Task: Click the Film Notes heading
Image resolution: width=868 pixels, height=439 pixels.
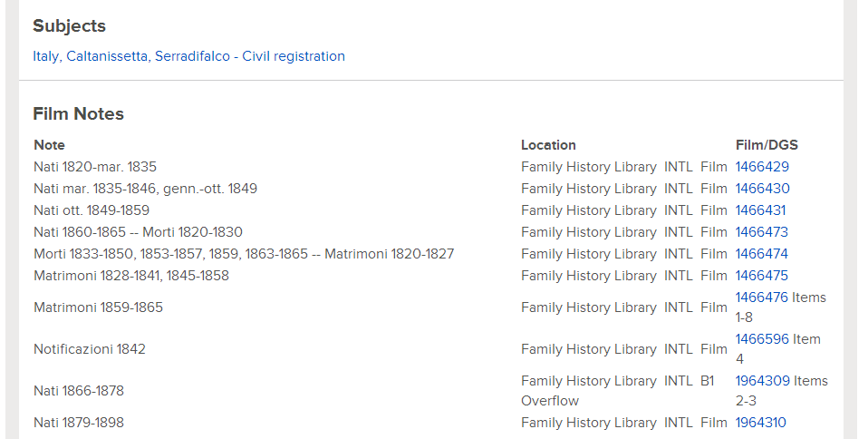Action: [x=78, y=113]
